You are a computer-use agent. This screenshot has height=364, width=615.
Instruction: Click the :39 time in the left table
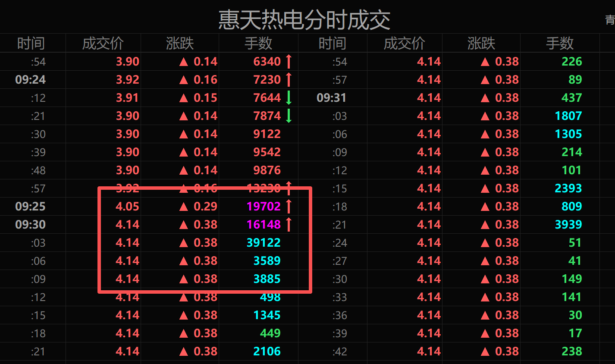(38, 152)
